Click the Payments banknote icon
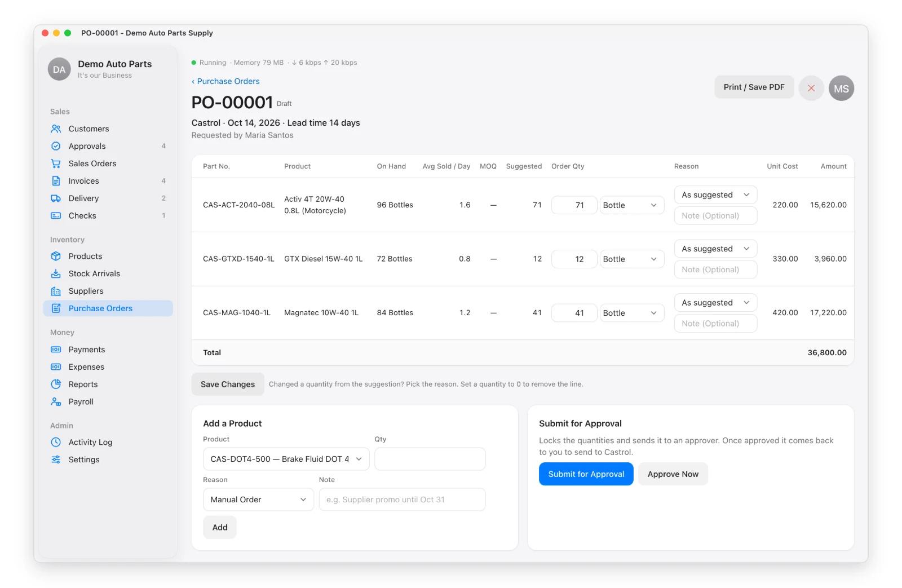The height and width of the screenshot is (588, 902). coord(56,350)
